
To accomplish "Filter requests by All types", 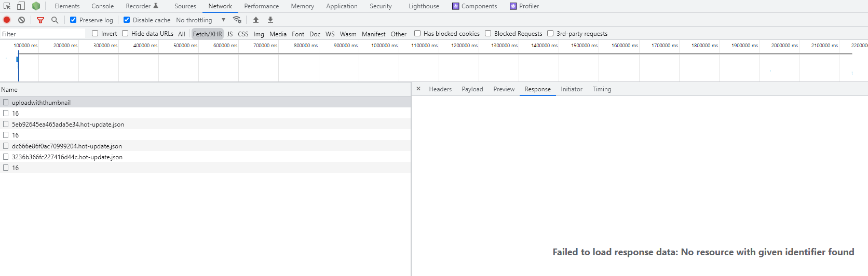I will tap(182, 34).
